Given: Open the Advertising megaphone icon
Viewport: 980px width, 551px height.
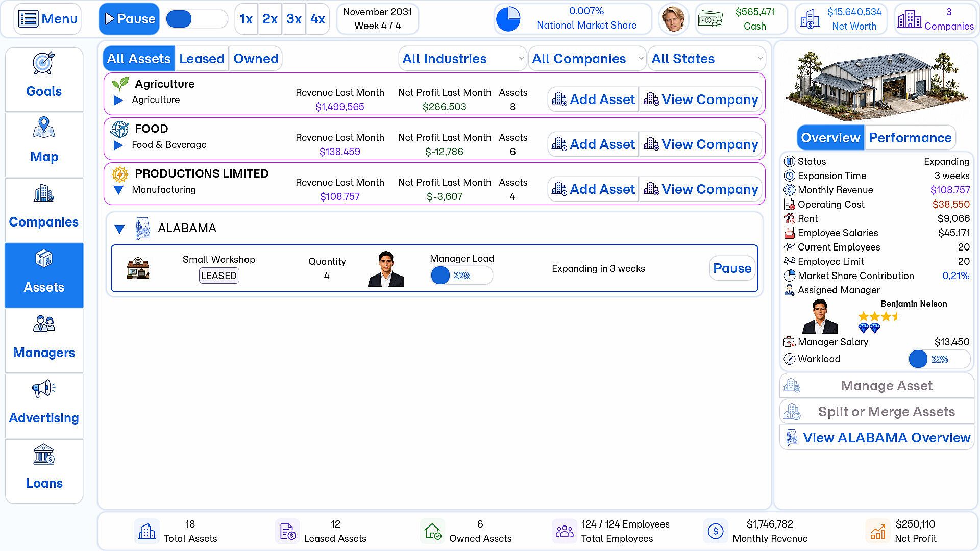Looking at the screenshot, I should [x=44, y=389].
